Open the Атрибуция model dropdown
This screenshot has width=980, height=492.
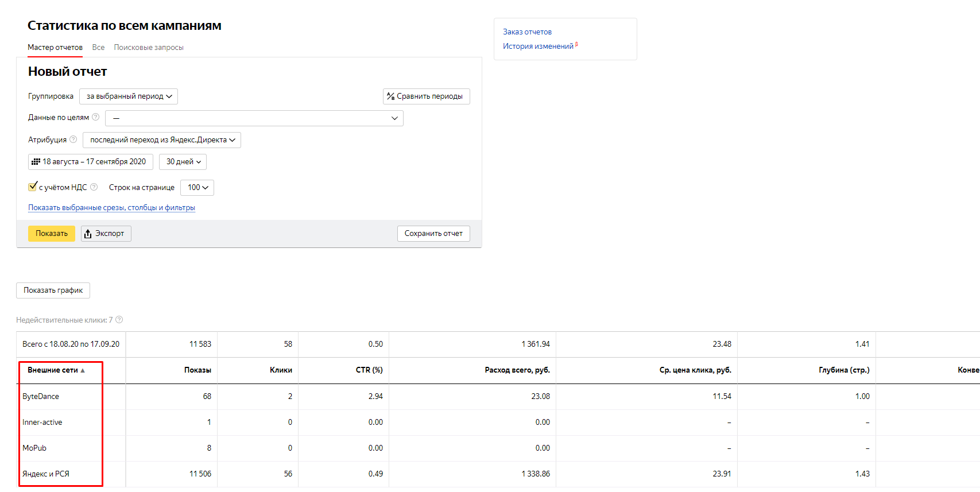[x=162, y=140]
